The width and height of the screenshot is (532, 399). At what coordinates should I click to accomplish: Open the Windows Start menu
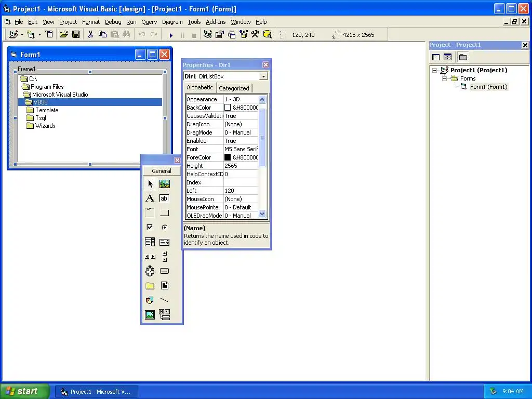coord(24,391)
